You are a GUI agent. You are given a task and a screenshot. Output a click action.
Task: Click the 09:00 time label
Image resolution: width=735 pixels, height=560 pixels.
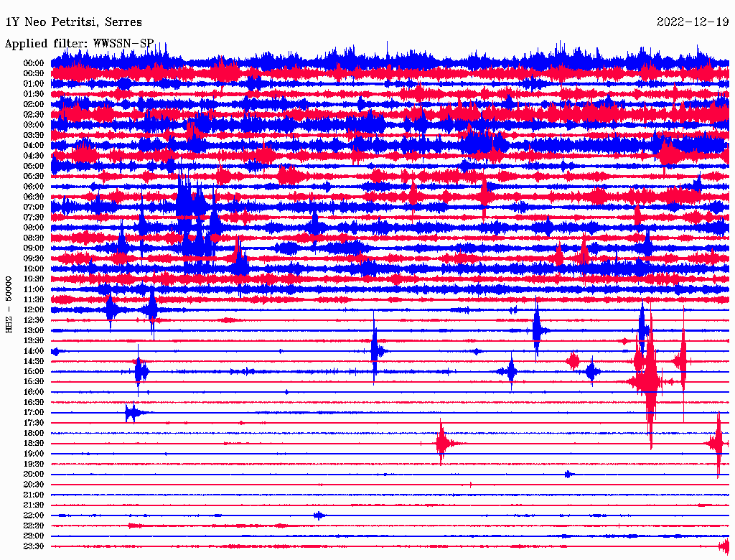[x=34, y=248]
